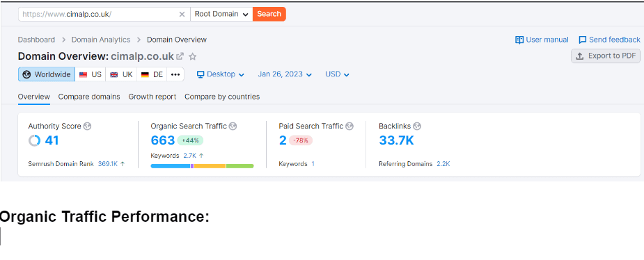The image size is (644, 260).
Task: Click the Desktop monitor icon
Action: point(201,74)
